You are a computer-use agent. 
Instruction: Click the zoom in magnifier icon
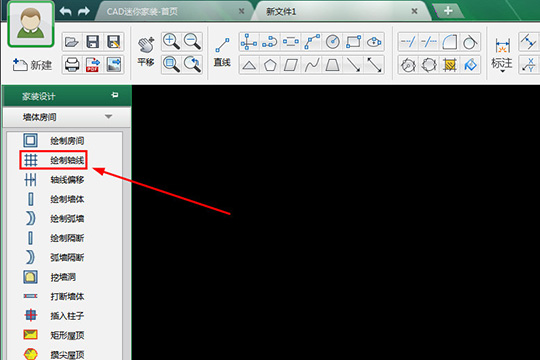[x=171, y=42]
